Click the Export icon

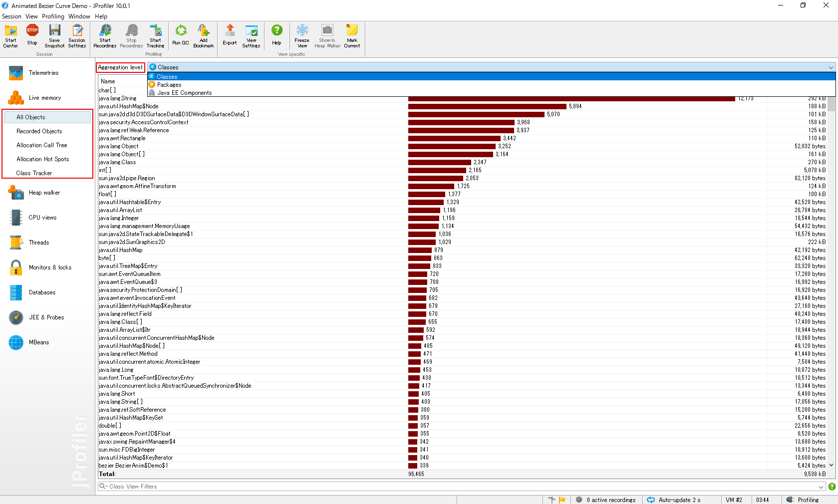230,35
